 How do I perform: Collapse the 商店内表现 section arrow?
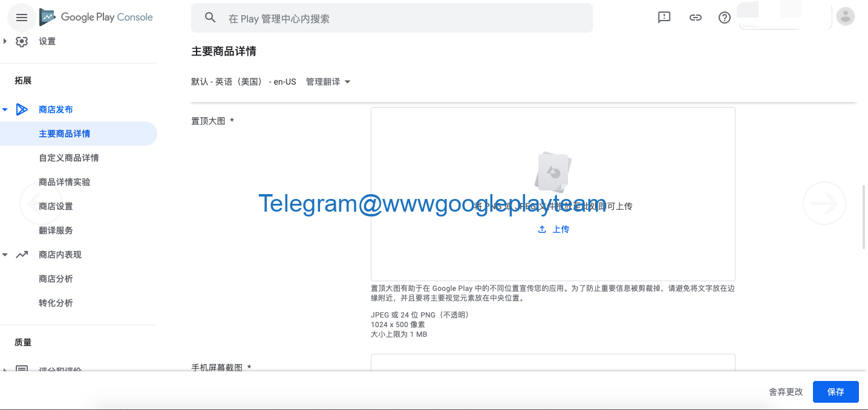pyautogui.click(x=5, y=255)
